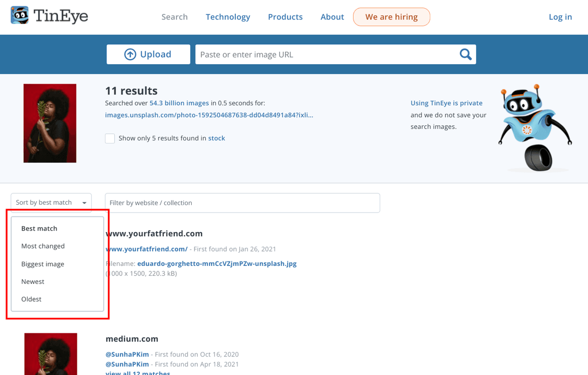Image resolution: width=588 pixels, height=375 pixels.
Task: Toggle the show only stock results checkbox
Action: tap(110, 138)
